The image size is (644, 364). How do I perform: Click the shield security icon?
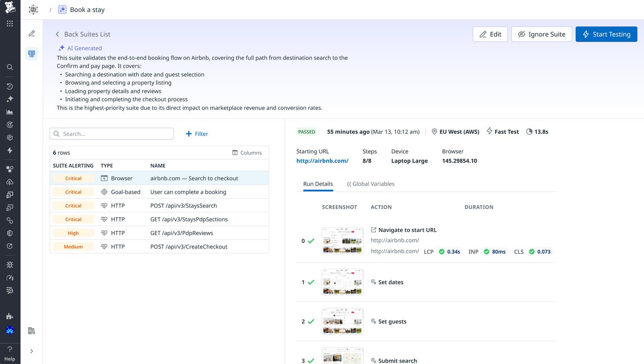[x=10, y=233]
